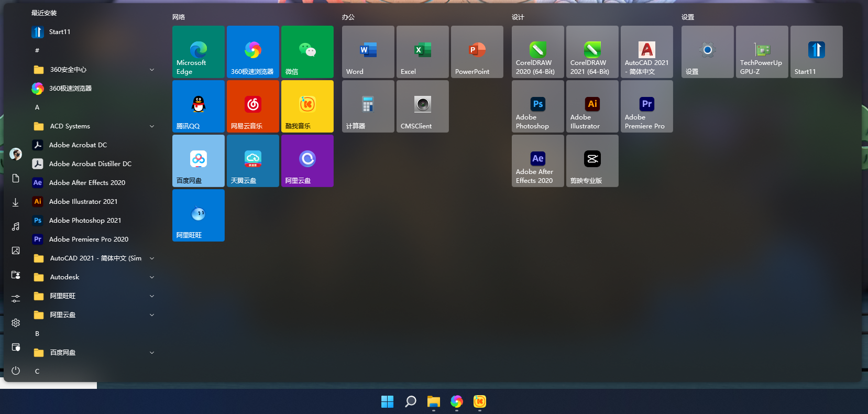
Task: Expand the AutoCAD 2021 folder in app list
Action: coord(94,258)
